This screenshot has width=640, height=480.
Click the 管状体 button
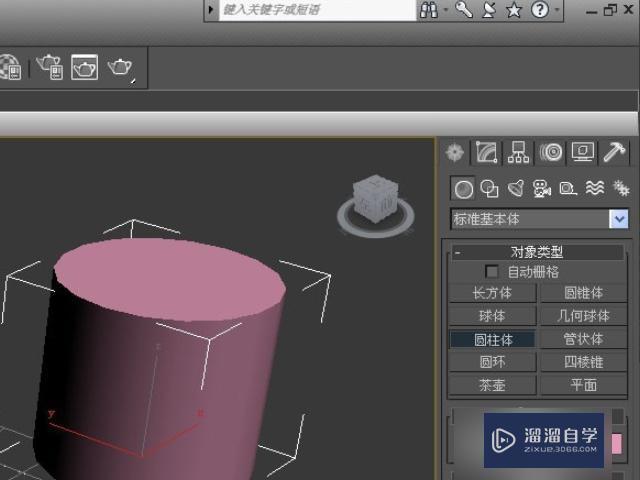click(x=584, y=339)
